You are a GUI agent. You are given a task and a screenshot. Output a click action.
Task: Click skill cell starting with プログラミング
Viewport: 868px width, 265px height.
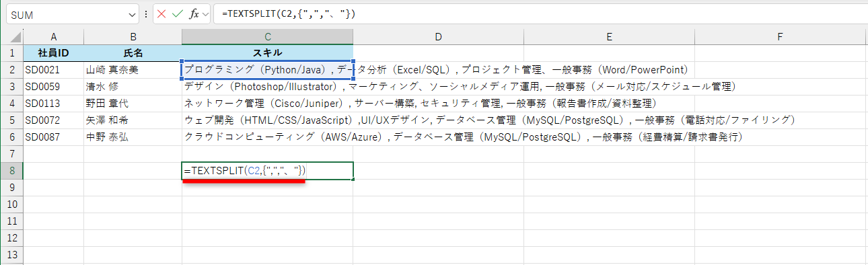click(267, 69)
